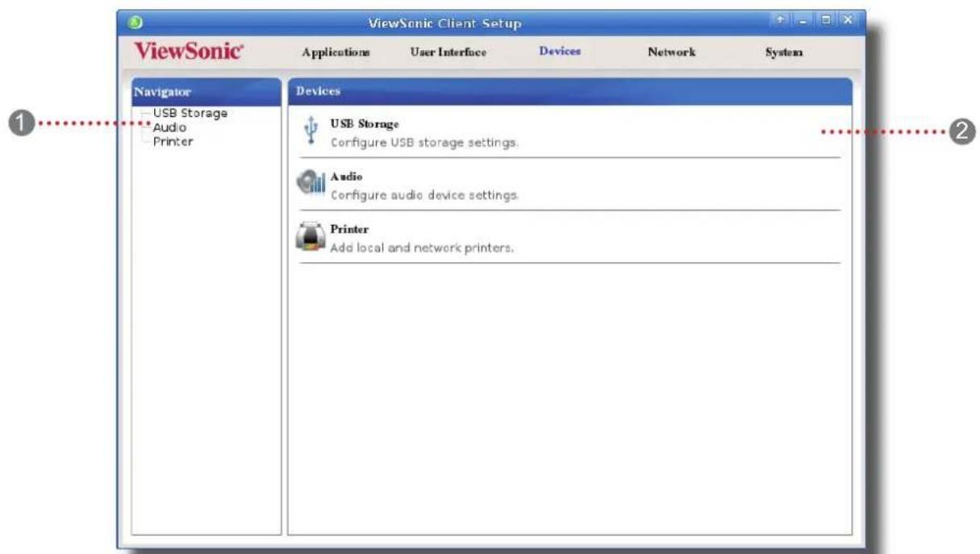
Task: Open the System tab
Action: tap(784, 52)
